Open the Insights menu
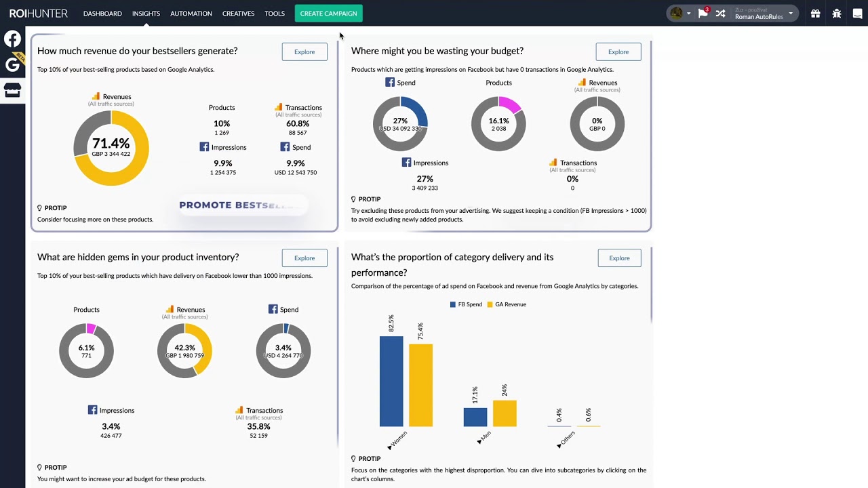The image size is (868, 488). (x=146, y=14)
